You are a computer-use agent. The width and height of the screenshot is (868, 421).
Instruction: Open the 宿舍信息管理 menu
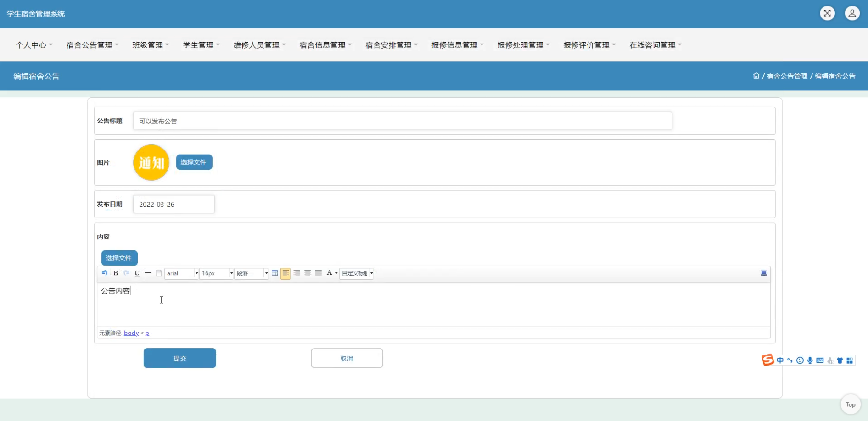pyautogui.click(x=325, y=45)
